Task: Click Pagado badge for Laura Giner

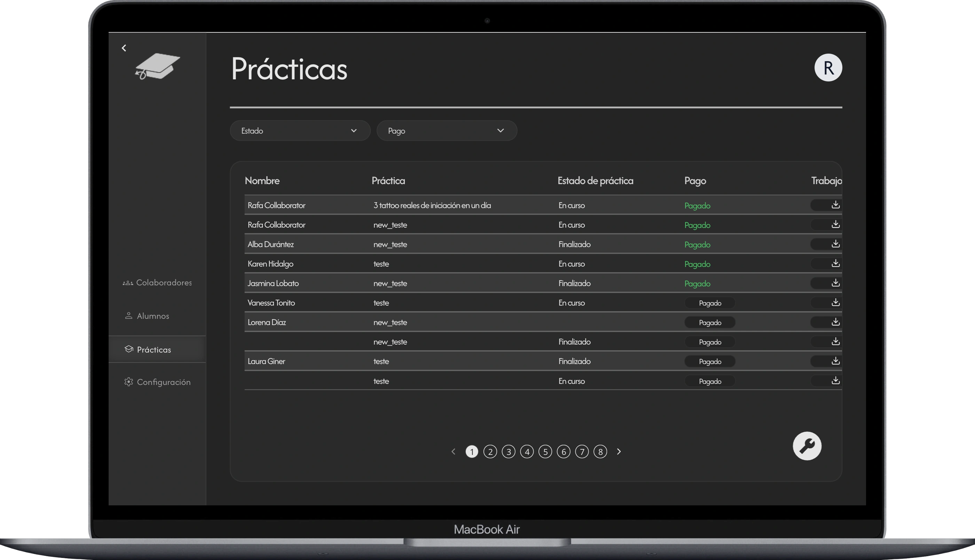Action: coord(710,362)
